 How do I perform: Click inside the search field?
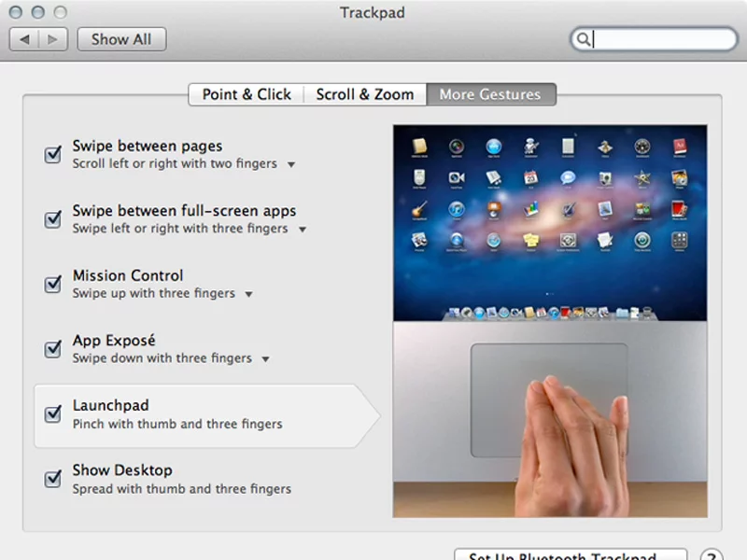tap(654, 39)
